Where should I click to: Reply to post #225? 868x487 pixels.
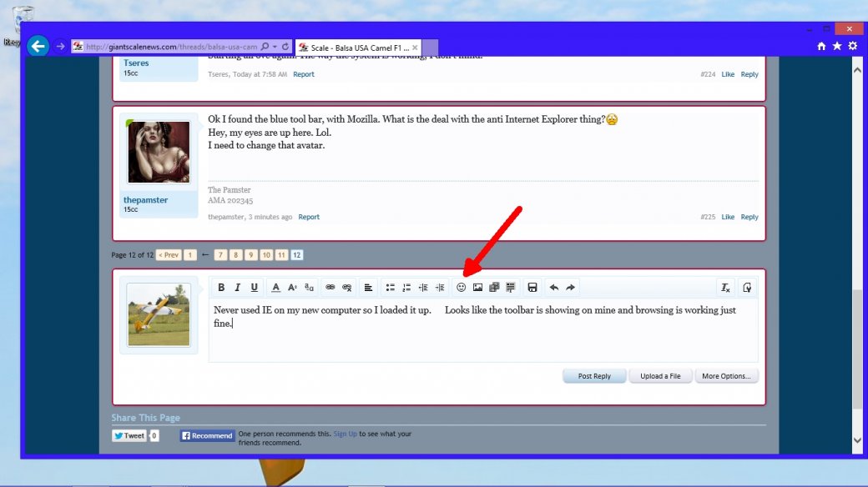point(749,217)
